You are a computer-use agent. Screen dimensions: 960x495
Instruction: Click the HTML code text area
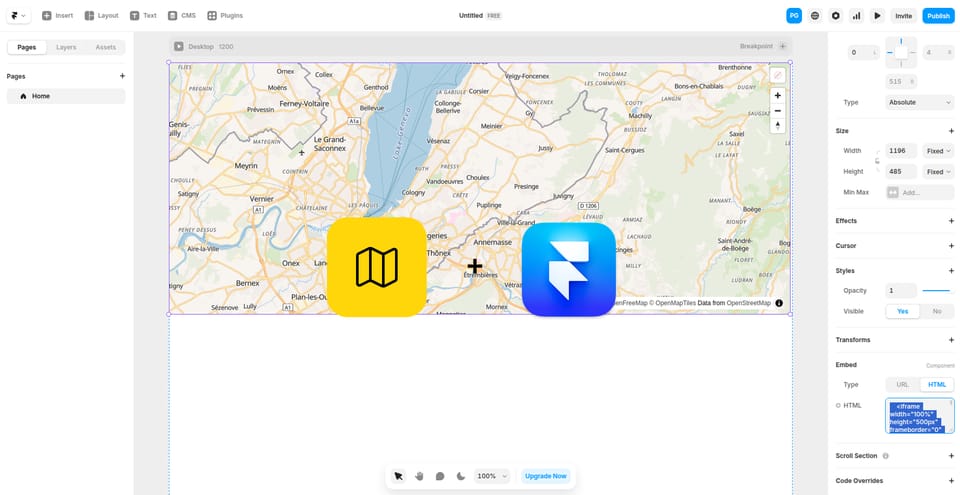pos(920,416)
